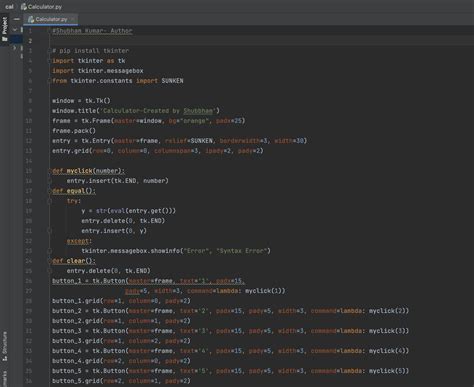Image resolution: width=474 pixels, height=387 pixels.
Task: Open the Structure tool window tab
Action: pos(5,346)
